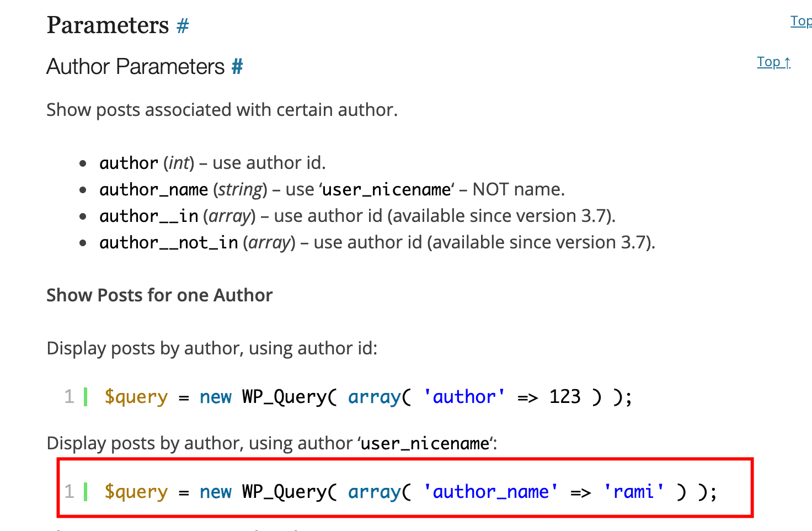
Task: Click the author (int) bullet item
Action: 129,163
